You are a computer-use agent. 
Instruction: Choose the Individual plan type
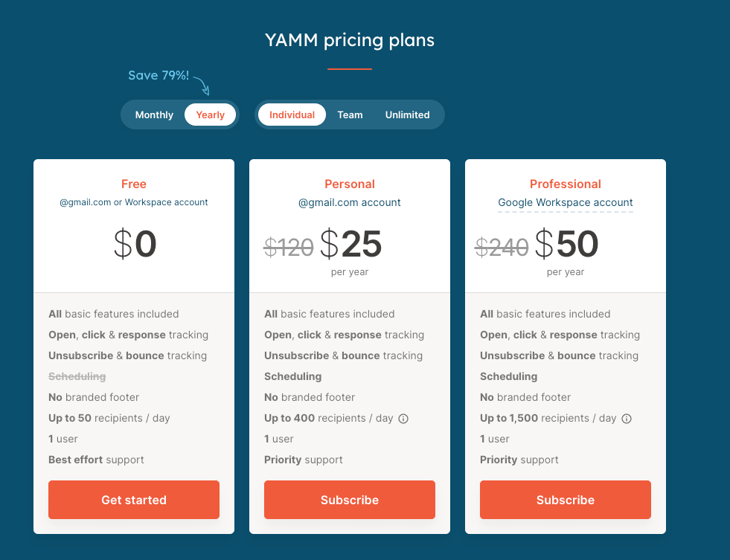(x=292, y=115)
